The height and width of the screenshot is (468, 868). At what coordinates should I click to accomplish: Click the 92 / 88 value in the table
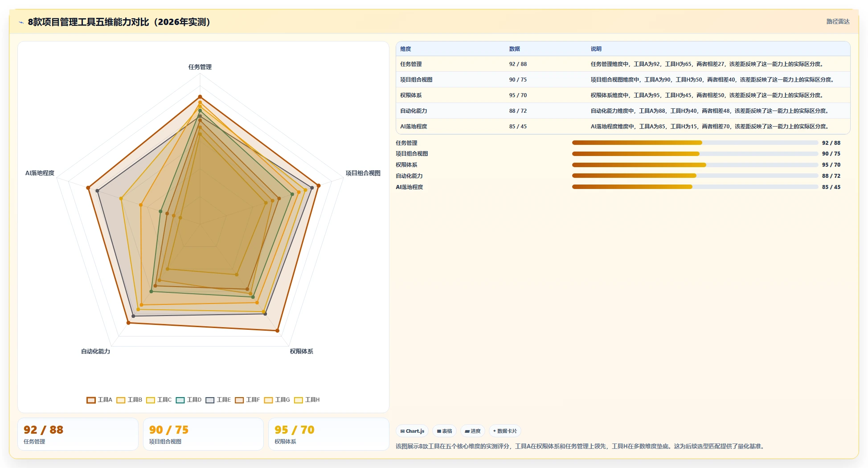coord(518,64)
